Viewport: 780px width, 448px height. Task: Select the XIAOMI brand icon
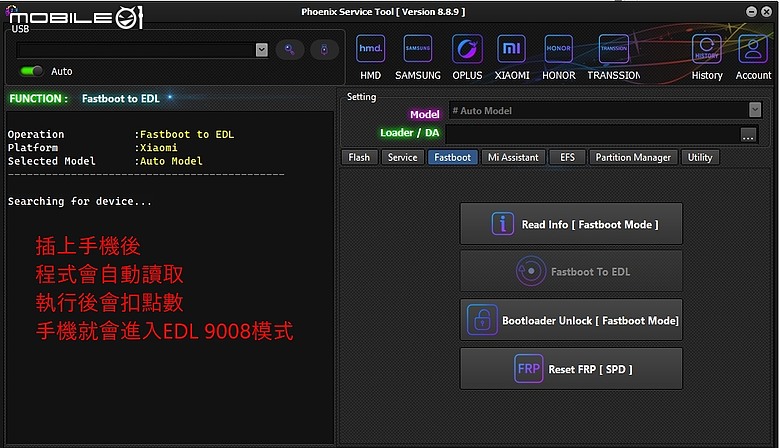coord(511,49)
